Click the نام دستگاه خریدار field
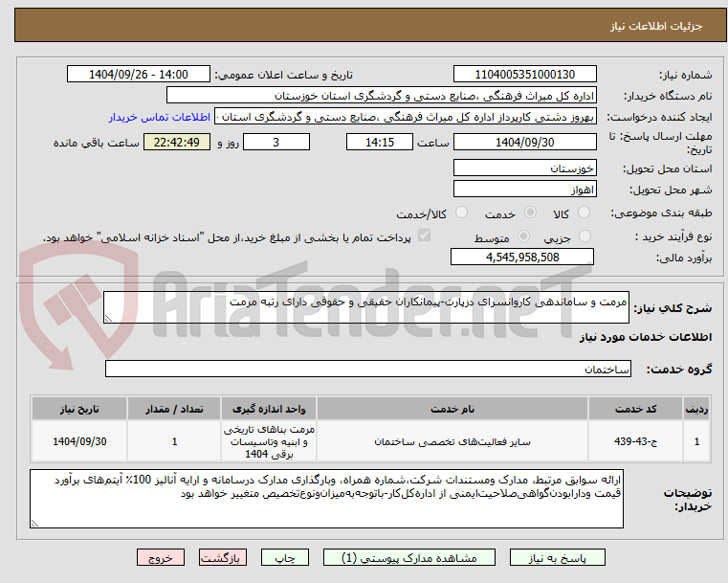This screenshot has height=583, width=728. (x=381, y=96)
